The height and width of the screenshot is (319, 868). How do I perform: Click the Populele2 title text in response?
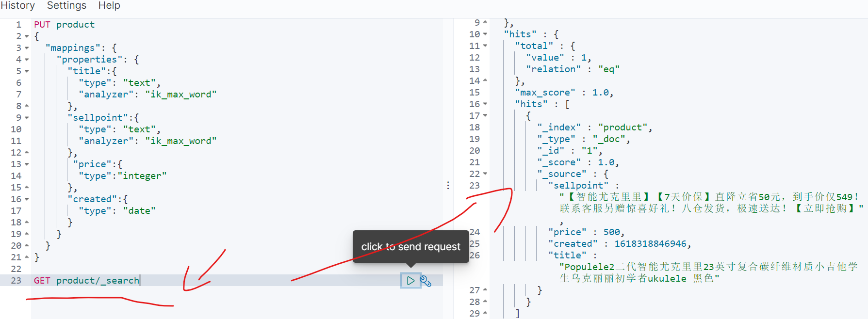tap(708, 272)
